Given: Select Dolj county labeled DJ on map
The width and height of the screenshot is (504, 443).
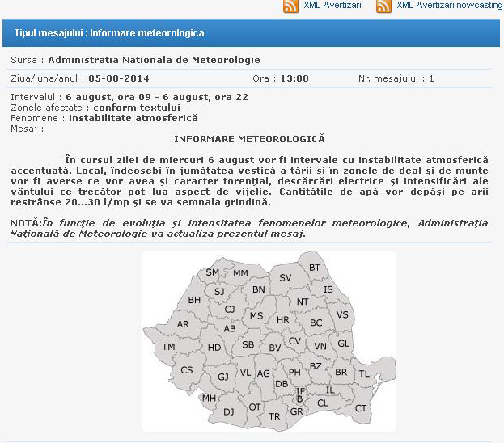Looking at the screenshot, I should point(229,411).
